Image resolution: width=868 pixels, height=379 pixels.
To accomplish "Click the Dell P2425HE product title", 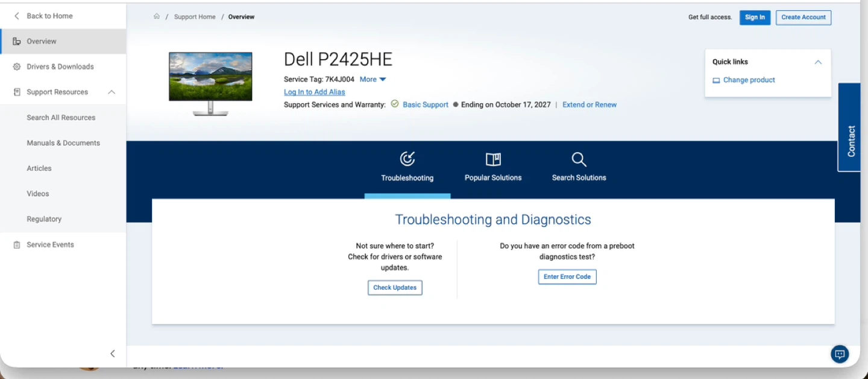I will (338, 59).
